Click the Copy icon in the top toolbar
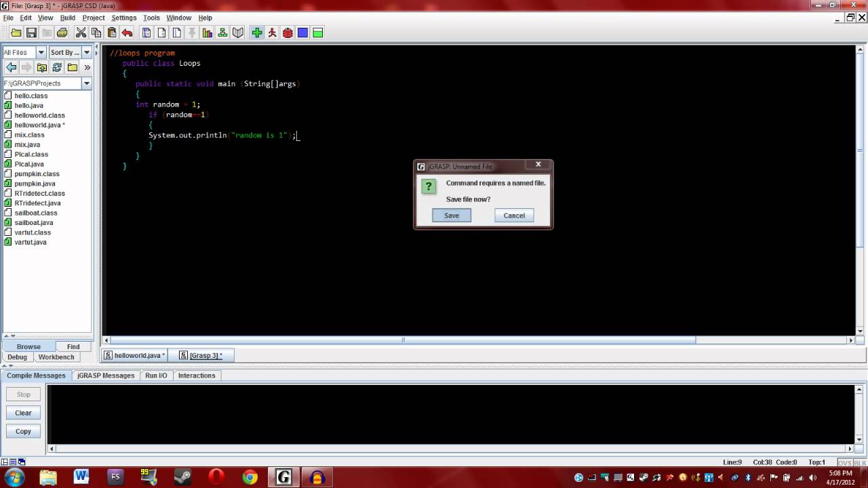The height and width of the screenshot is (488, 868). coord(96,33)
